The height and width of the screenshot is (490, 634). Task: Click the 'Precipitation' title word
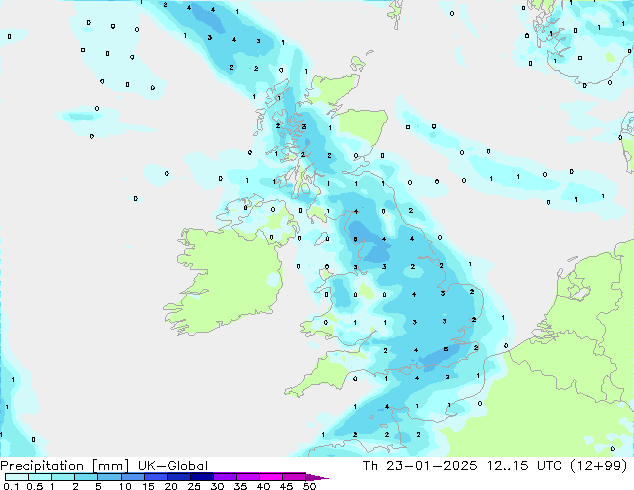point(42,466)
